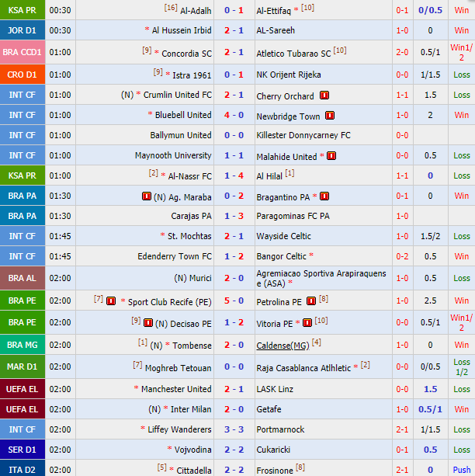Click the 2 - 0 score for Inter Milan
The height and width of the screenshot is (476, 475).
[234, 409]
